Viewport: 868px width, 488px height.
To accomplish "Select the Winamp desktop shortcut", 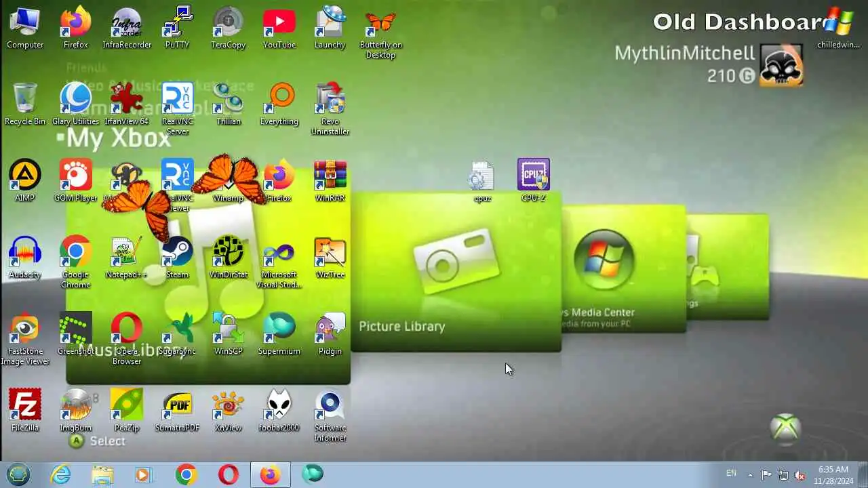I will coord(229,181).
